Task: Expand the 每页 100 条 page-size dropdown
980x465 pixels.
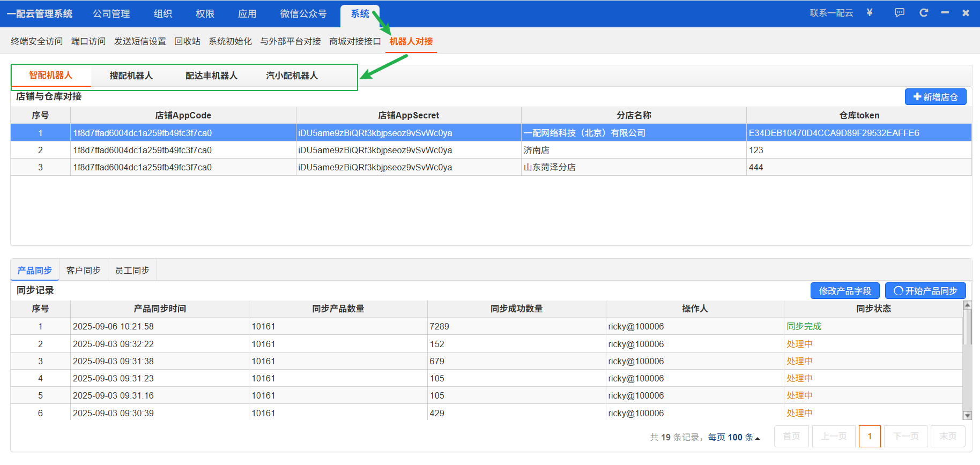Action: coord(733,437)
